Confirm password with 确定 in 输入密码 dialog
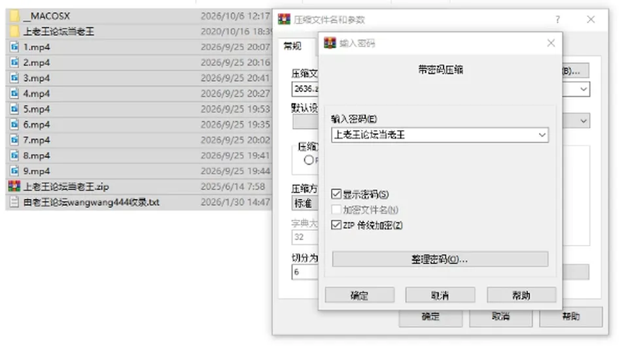628x364 pixels. pos(359,295)
